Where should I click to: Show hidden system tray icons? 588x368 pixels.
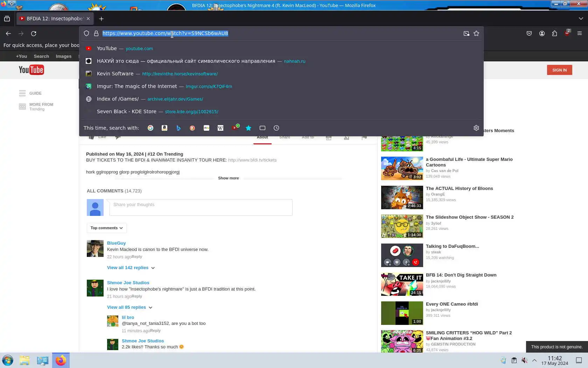534,360
